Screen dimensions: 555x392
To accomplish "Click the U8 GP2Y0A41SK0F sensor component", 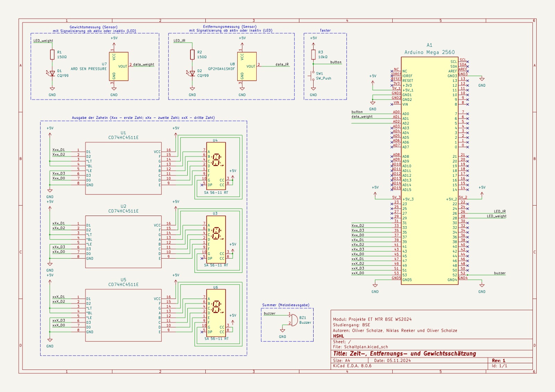I will [247, 66].
